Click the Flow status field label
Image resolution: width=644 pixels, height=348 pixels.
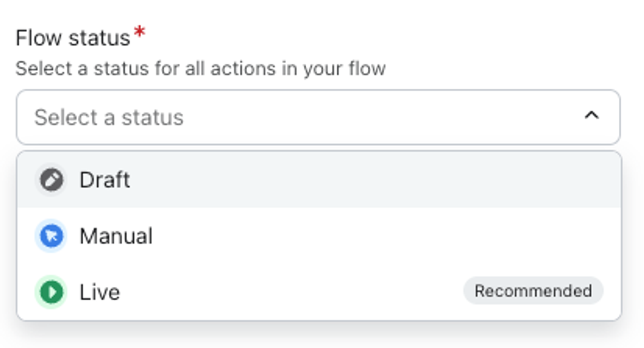pyautogui.click(x=73, y=38)
